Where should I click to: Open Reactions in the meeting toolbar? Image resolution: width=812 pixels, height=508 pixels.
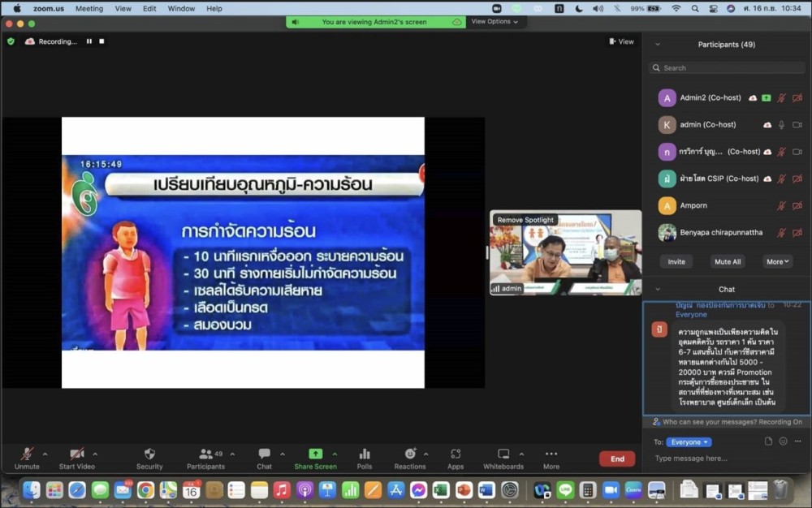tap(410, 454)
